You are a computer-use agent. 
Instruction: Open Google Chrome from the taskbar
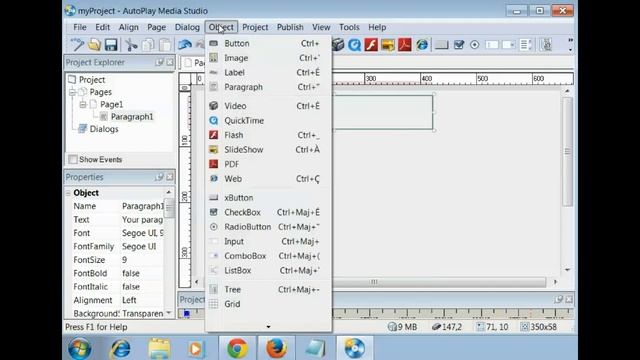coord(237,348)
